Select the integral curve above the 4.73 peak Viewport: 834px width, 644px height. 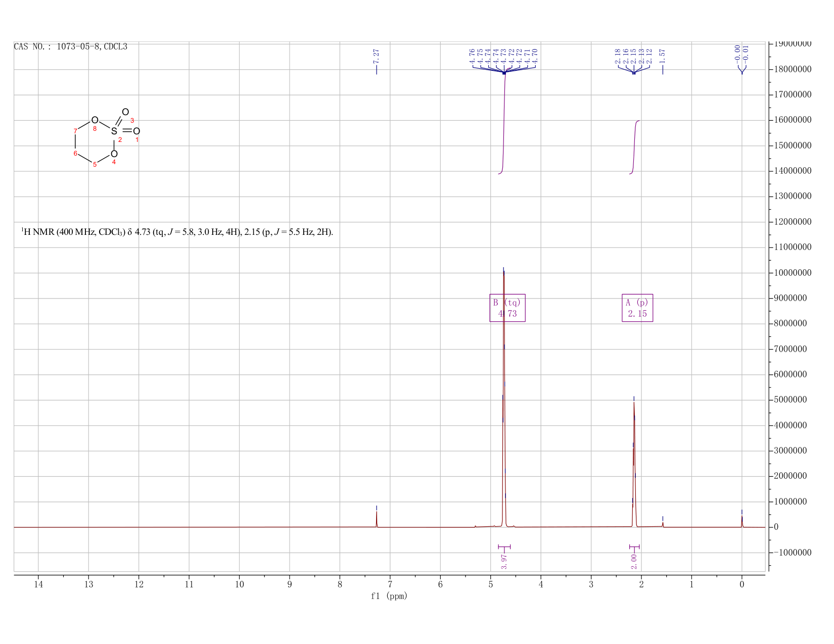coord(504,121)
